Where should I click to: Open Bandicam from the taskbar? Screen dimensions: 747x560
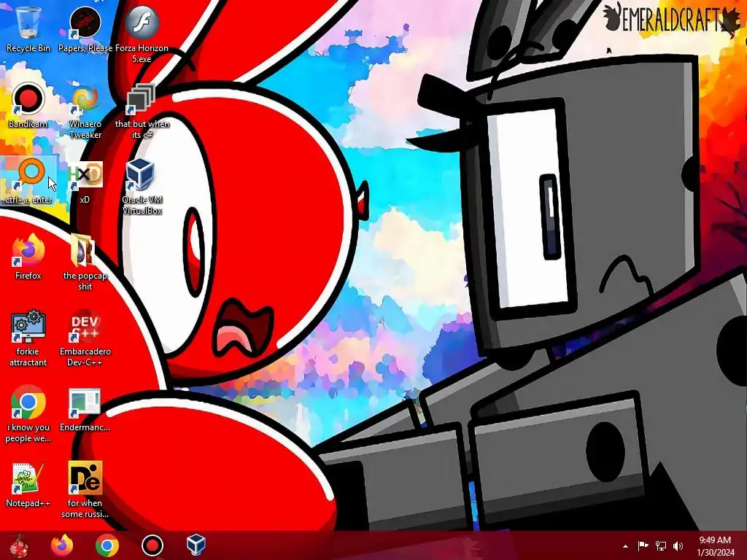coord(152,545)
